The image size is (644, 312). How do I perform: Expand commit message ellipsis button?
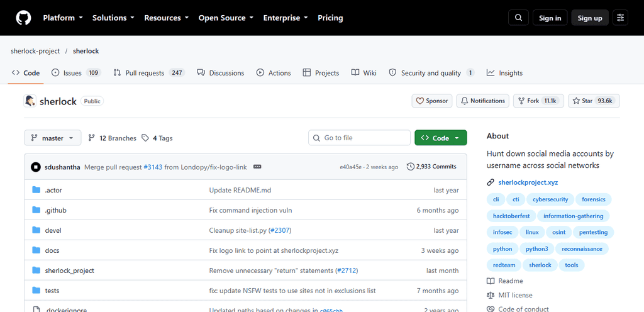257,167
